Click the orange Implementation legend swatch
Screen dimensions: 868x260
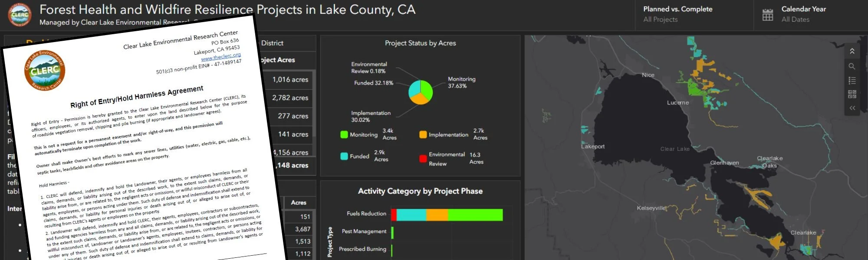click(x=423, y=134)
